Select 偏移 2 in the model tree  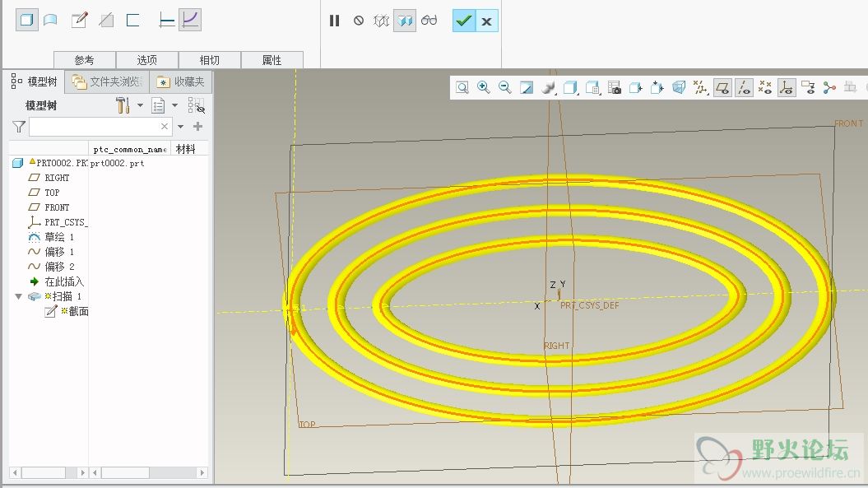tap(51, 267)
